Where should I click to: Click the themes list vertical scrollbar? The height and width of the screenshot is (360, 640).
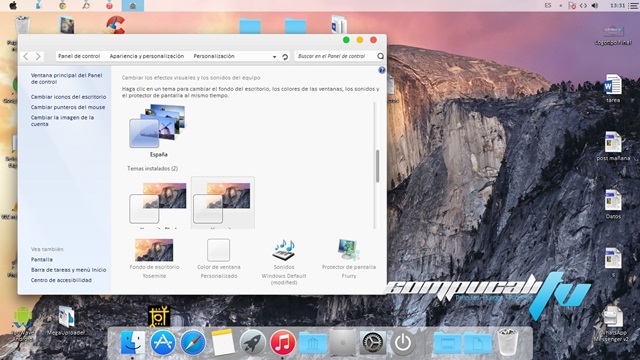[378, 166]
